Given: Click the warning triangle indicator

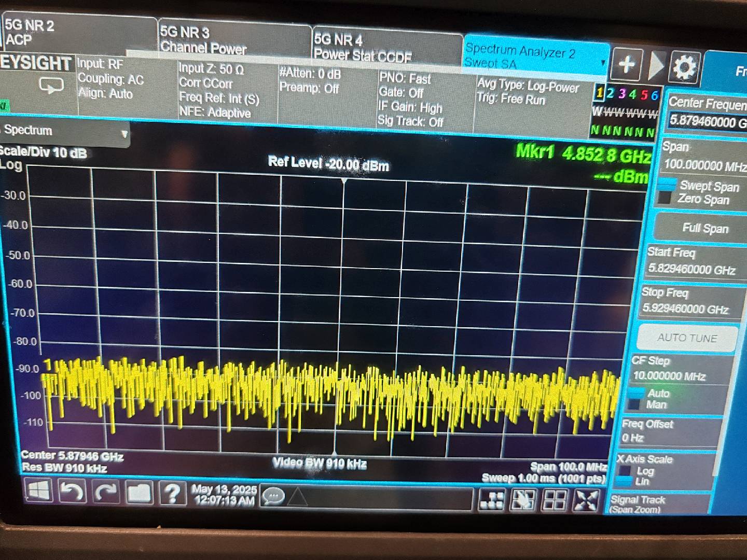Looking at the screenshot, I should click(297, 497).
